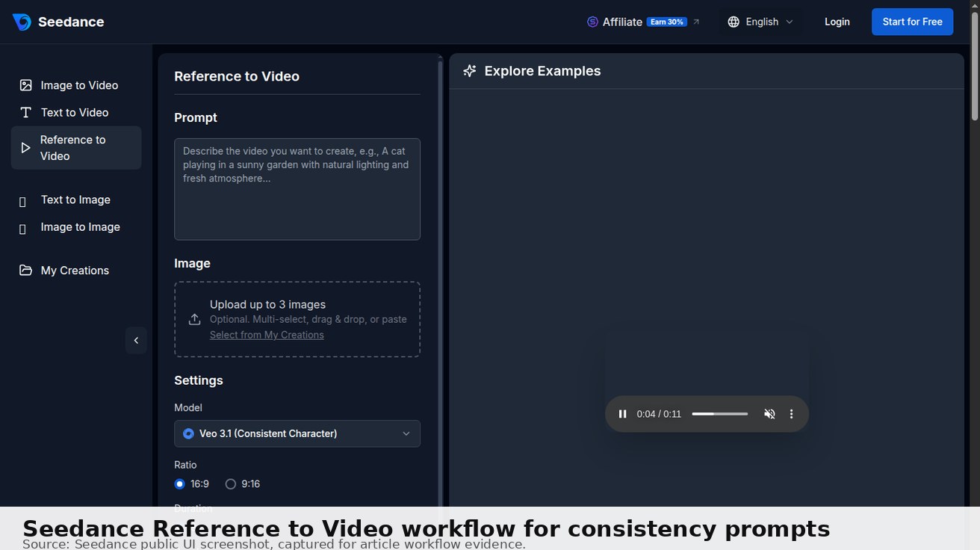Click the Affiliate Earn 30% link
The image size is (980, 550).
pos(644,22)
